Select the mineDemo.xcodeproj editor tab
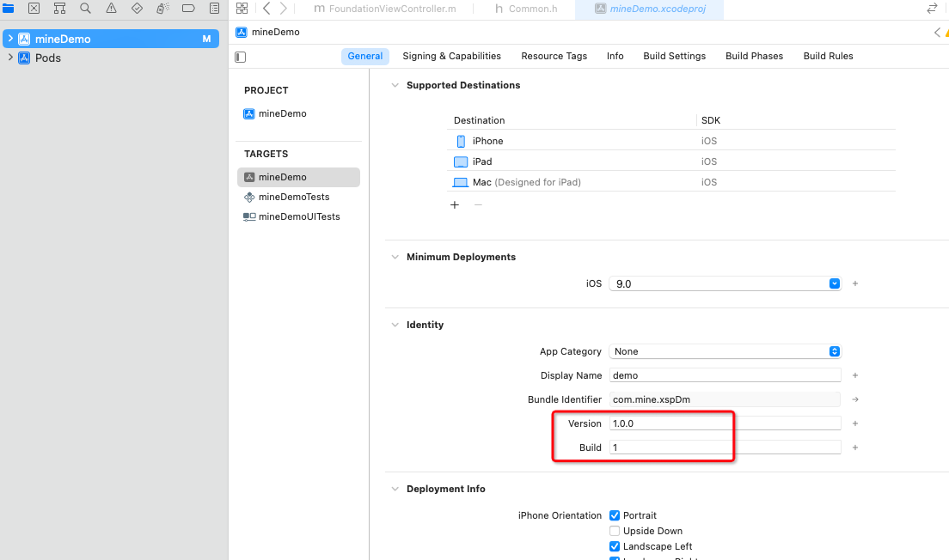Image resolution: width=949 pixels, height=560 pixels. point(649,9)
